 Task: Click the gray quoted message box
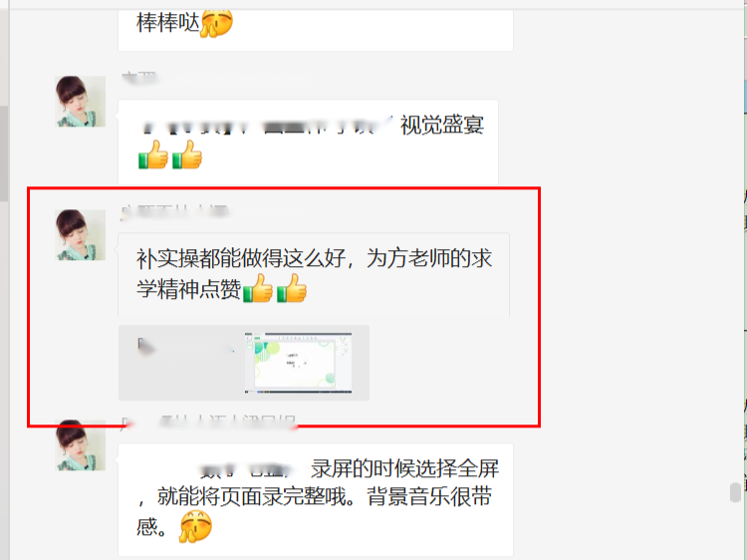click(x=244, y=363)
